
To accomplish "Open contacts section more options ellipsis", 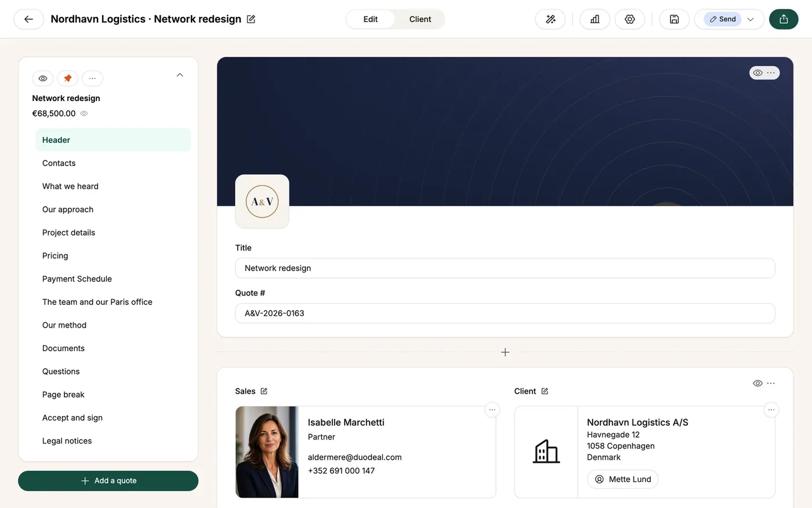I will pyautogui.click(x=771, y=383).
